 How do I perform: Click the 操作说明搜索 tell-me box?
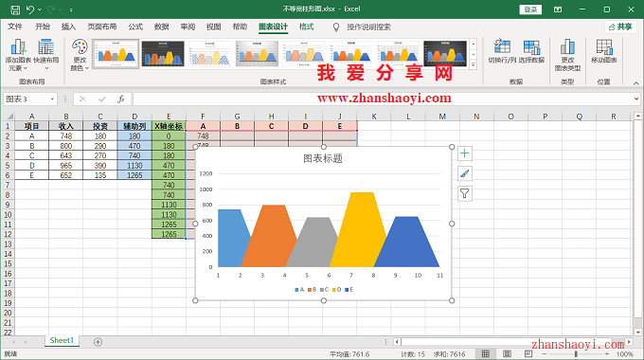[x=368, y=27]
